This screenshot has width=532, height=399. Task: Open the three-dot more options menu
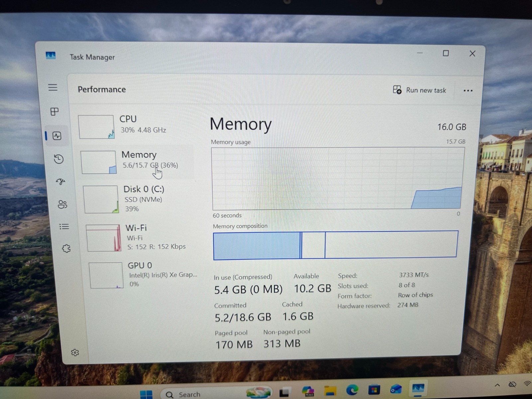point(468,90)
